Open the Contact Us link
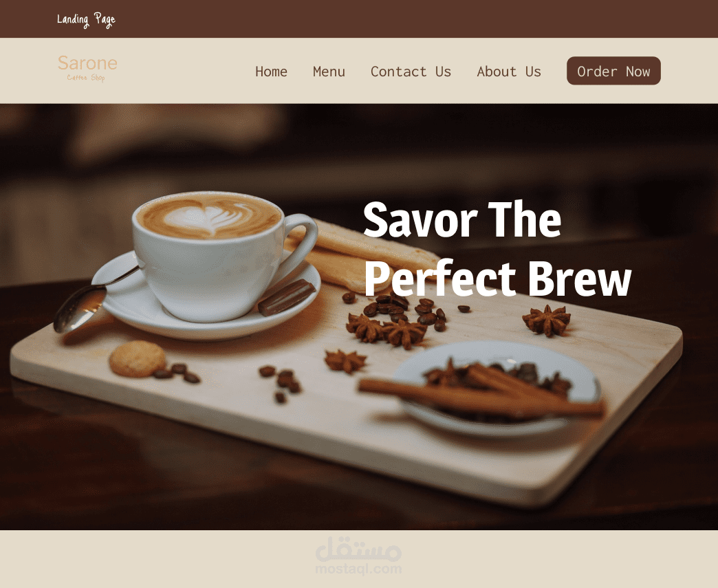 point(411,72)
